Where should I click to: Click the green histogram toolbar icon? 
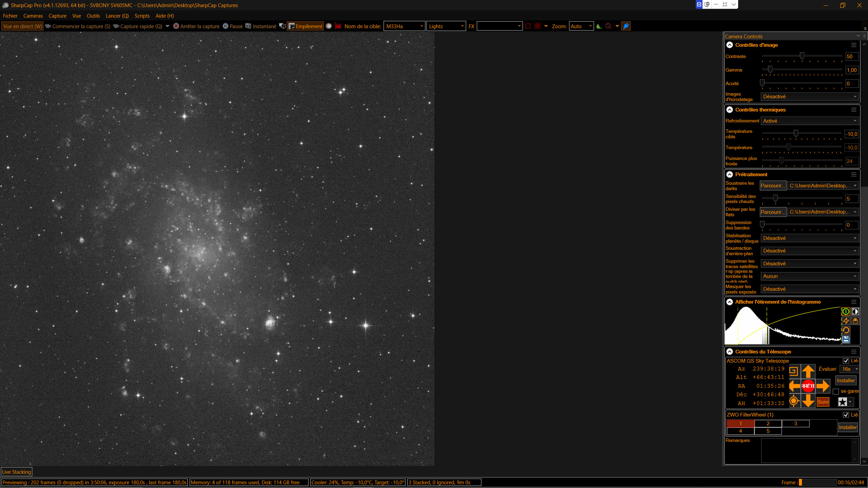599,26
